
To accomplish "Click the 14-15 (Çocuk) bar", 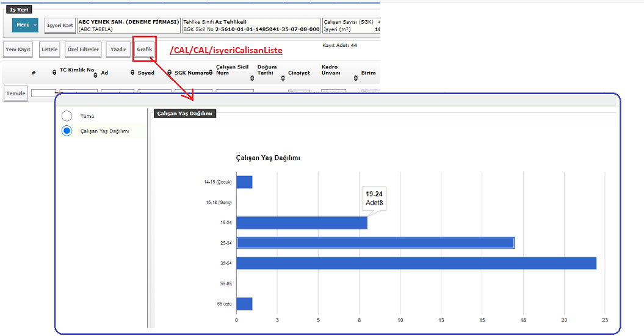I will (x=244, y=182).
